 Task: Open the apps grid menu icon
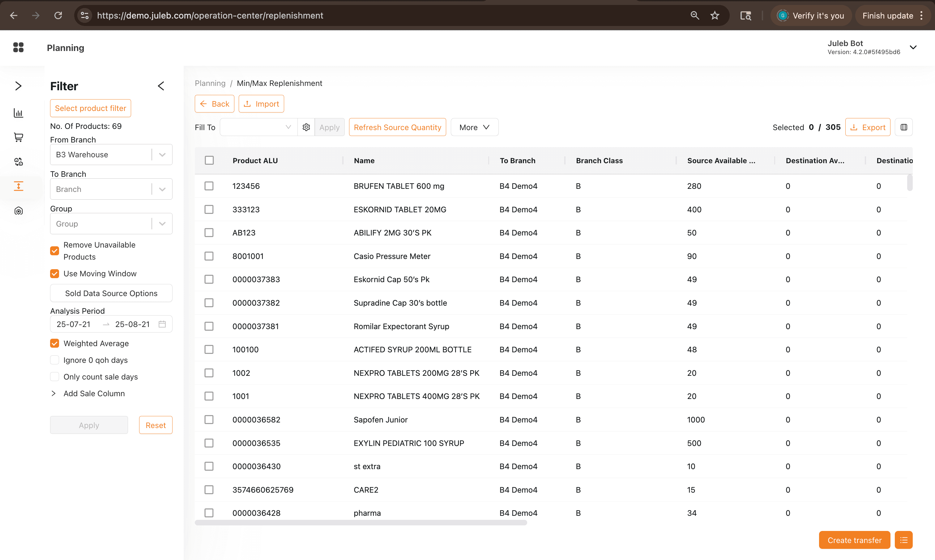pos(18,47)
